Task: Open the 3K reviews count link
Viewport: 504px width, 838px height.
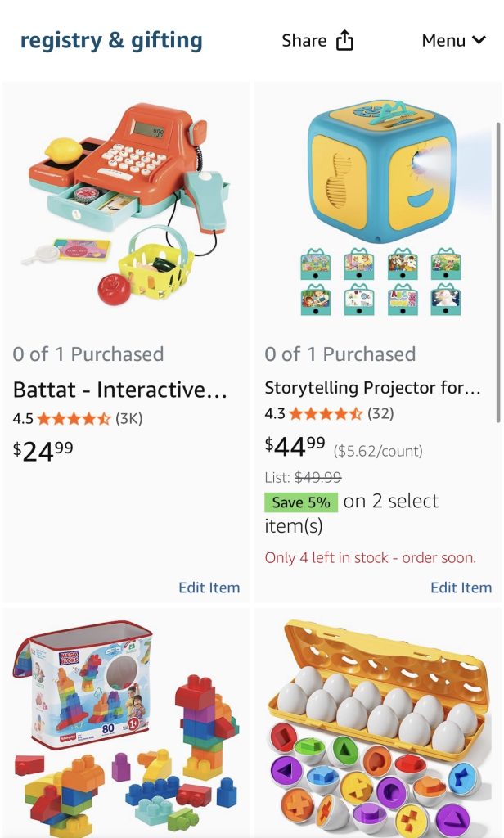Action: coord(129,419)
